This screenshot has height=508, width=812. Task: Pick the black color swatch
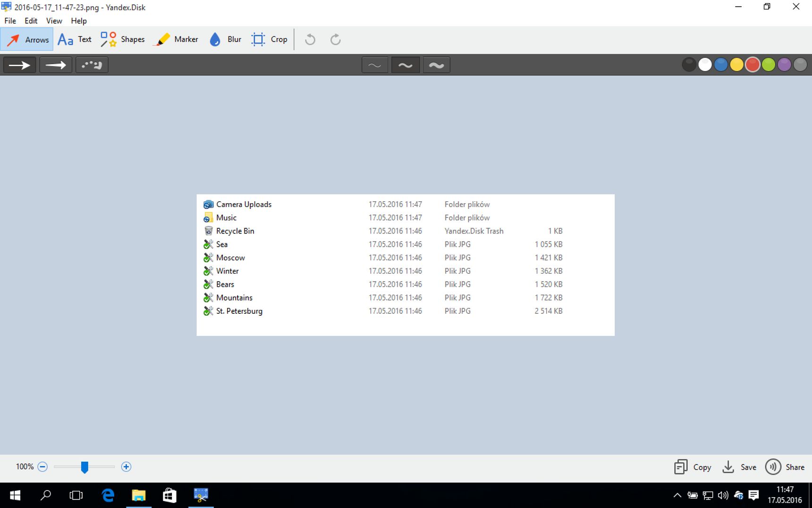[x=689, y=64]
